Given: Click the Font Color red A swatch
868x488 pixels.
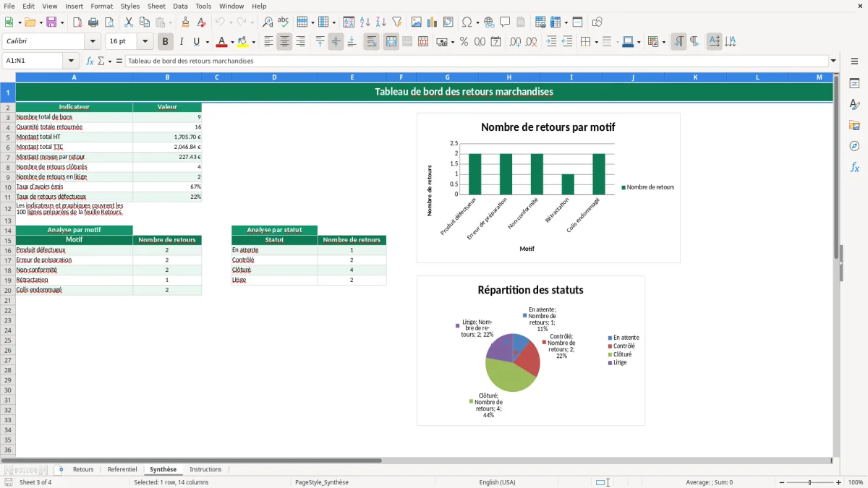Looking at the screenshot, I should [x=222, y=42].
